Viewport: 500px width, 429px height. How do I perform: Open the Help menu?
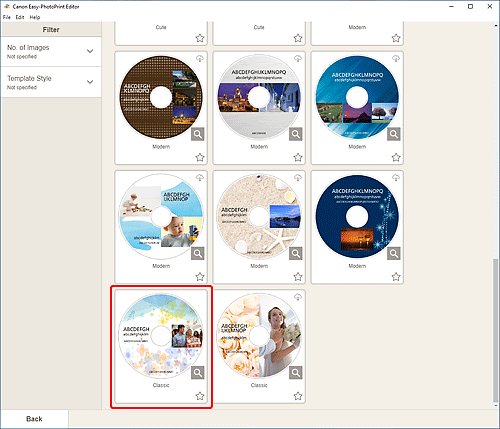click(35, 17)
